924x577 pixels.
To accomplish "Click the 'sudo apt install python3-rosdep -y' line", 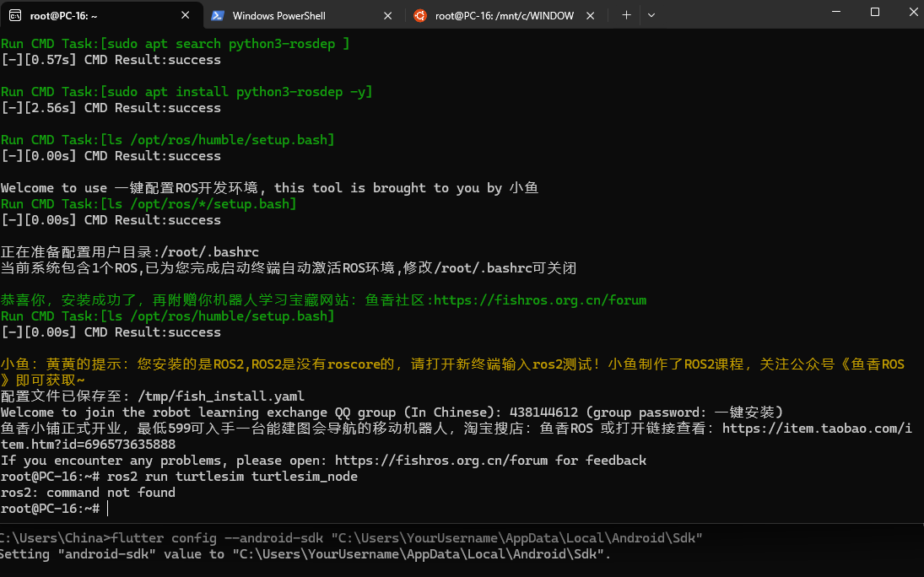I will coord(186,92).
